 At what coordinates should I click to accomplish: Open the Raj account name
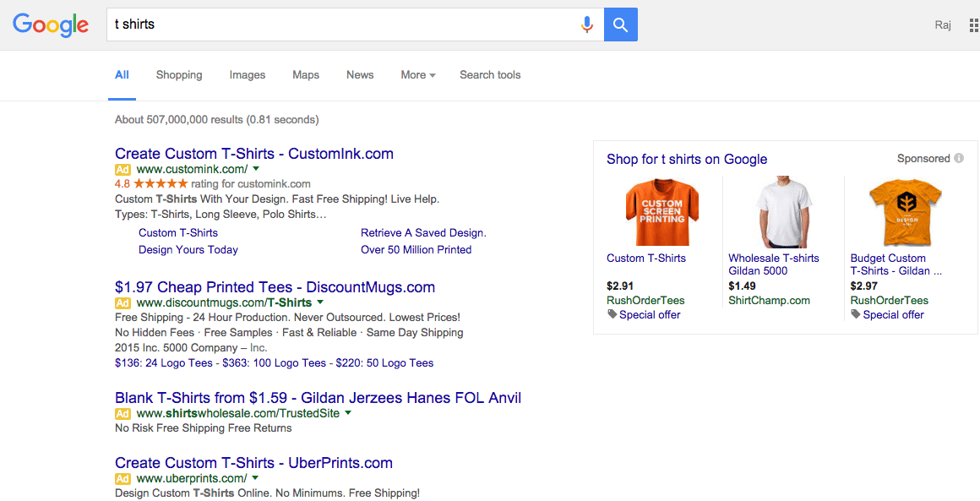tap(943, 25)
